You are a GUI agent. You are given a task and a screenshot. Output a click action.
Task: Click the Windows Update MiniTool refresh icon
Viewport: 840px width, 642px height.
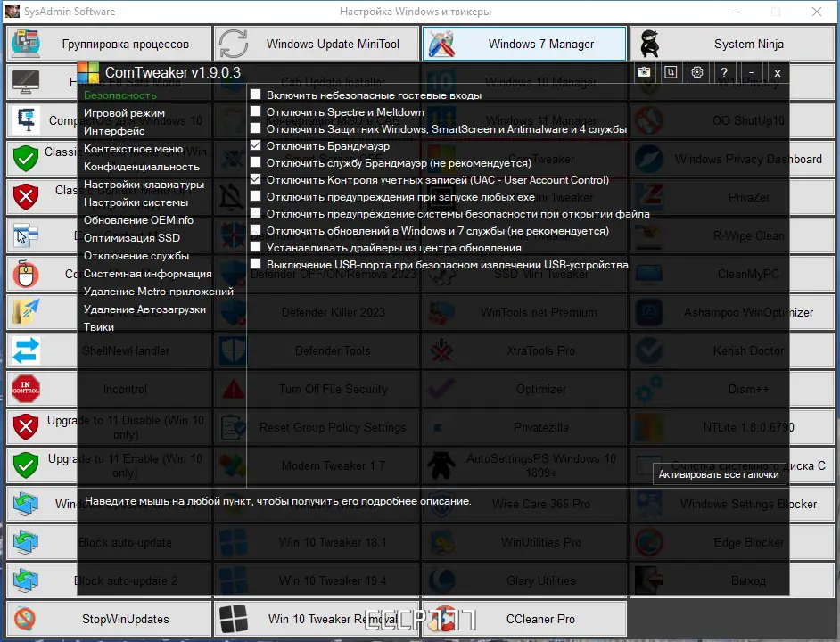click(233, 43)
